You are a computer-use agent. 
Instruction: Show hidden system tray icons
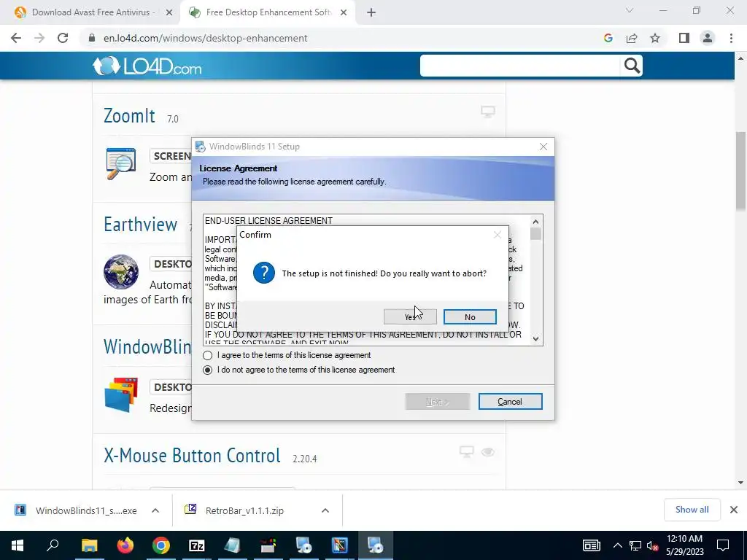(617, 545)
